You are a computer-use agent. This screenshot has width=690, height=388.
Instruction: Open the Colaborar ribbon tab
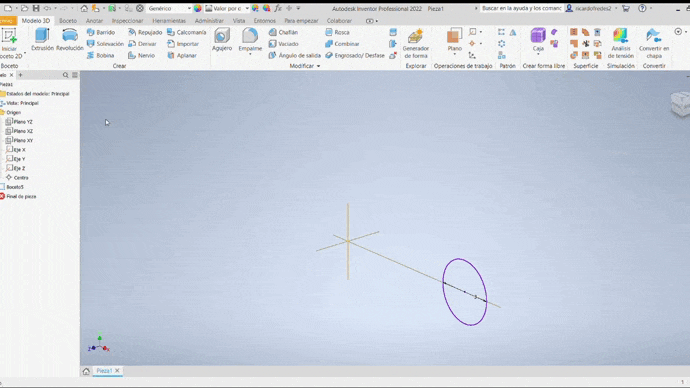pos(339,21)
